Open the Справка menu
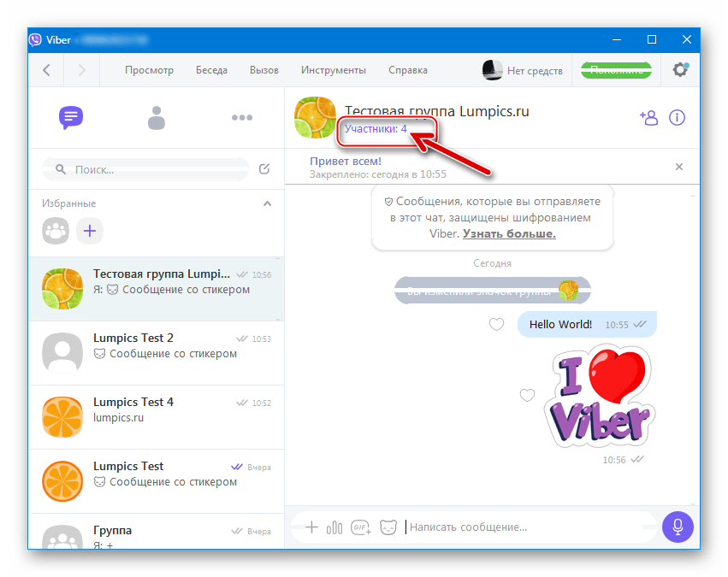The width and height of the screenshot is (728, 577). click(408, 70)
